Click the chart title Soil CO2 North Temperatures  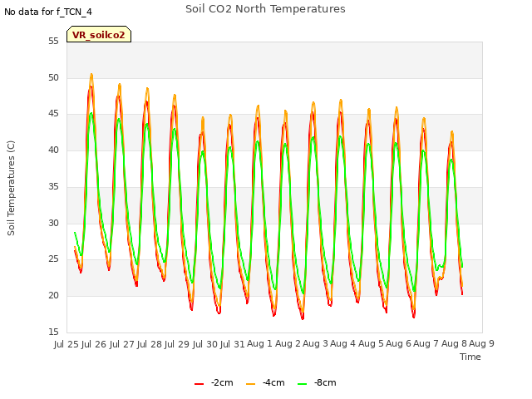click(265, 9)
